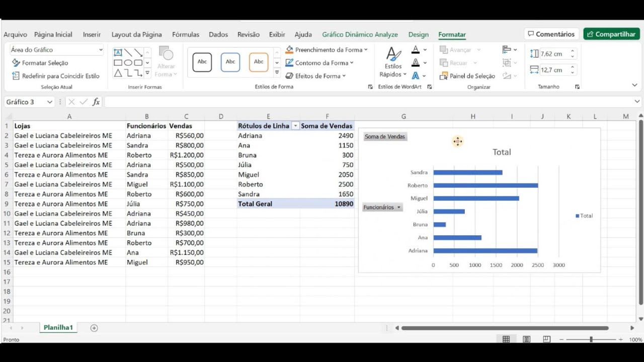
Task: Open Estilos de Forma dialog launcher
Action: pyautogui.click(x=370, y=87)
